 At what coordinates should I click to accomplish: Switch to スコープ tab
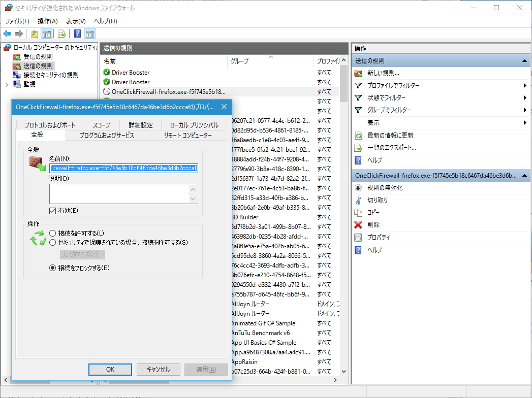point(102,125)
